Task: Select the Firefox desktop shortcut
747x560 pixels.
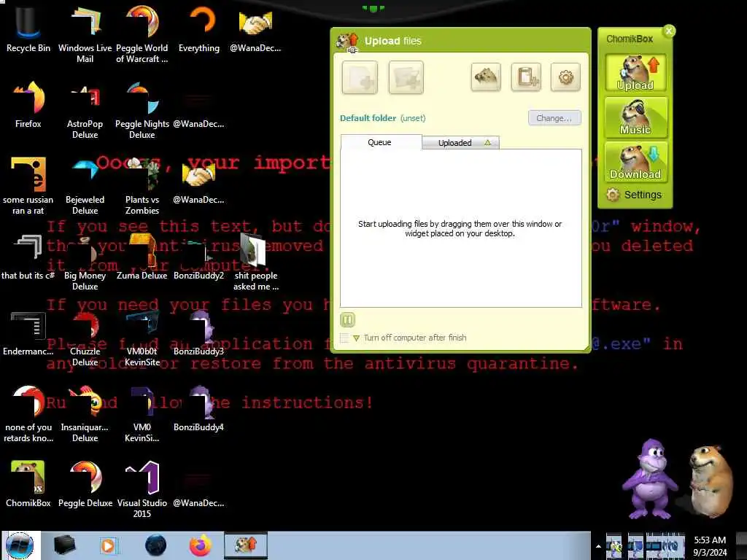Action: (28, 105)
